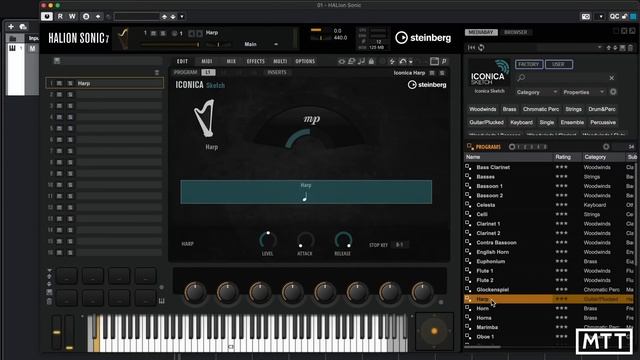Select the Program button in edit page
Image resolution: width=640 pixels, height=360 pixels.
pos(185,72)
